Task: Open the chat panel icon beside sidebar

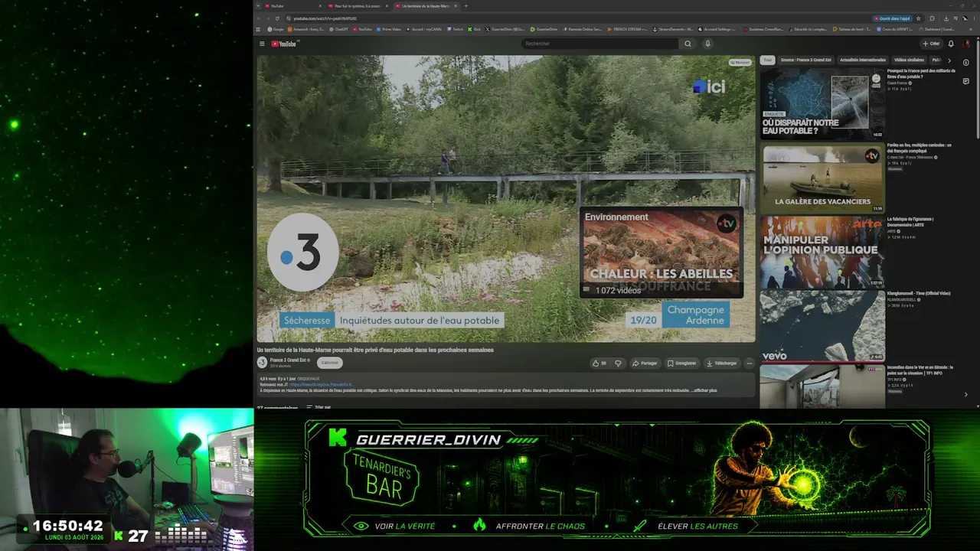Action: [966, 82]
